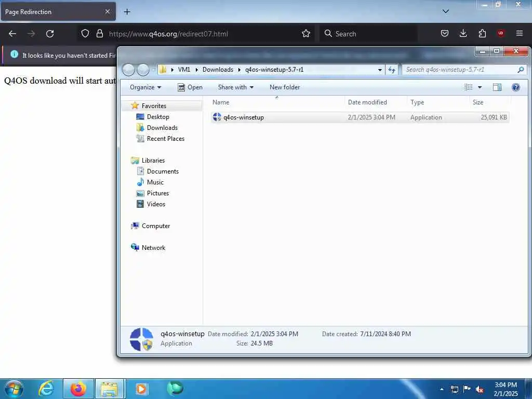
Task: Show hidden system tray icons
Action: (x=442, y=389)
